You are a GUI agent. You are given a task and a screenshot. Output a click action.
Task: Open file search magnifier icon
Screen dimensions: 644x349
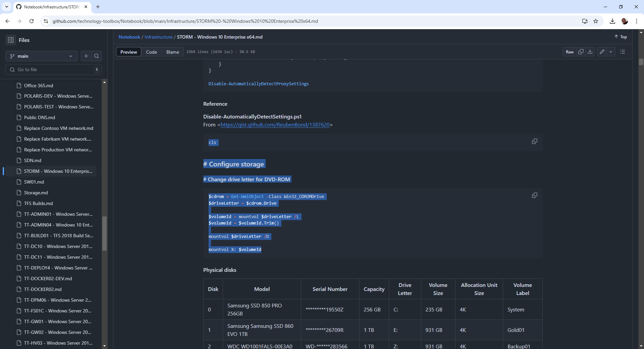click(x=97, y=56)
